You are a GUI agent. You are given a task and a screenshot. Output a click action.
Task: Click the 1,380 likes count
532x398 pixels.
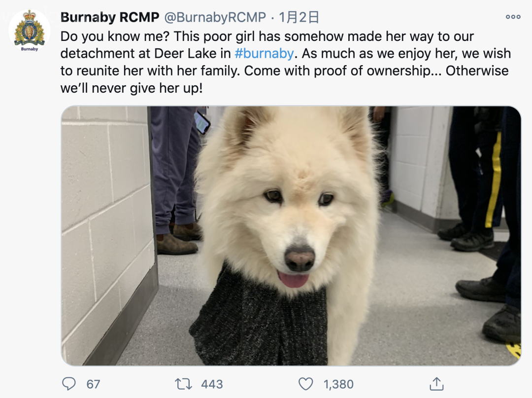(338, 384)
